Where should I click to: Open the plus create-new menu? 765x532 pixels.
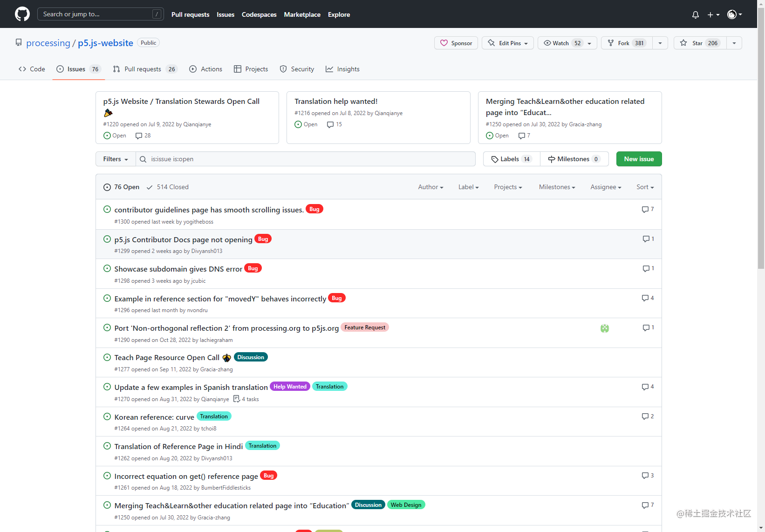tap(713, 15)
